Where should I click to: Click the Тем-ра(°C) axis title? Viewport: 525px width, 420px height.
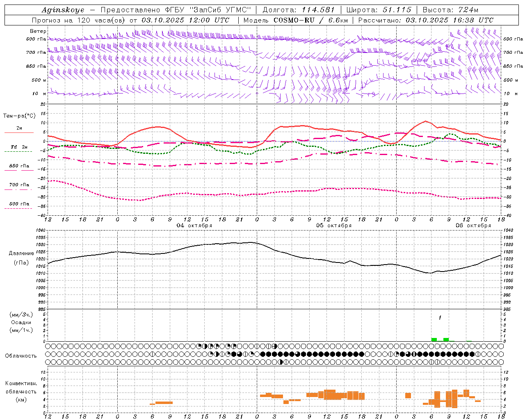pyautogui.click(x=19, y=116)
